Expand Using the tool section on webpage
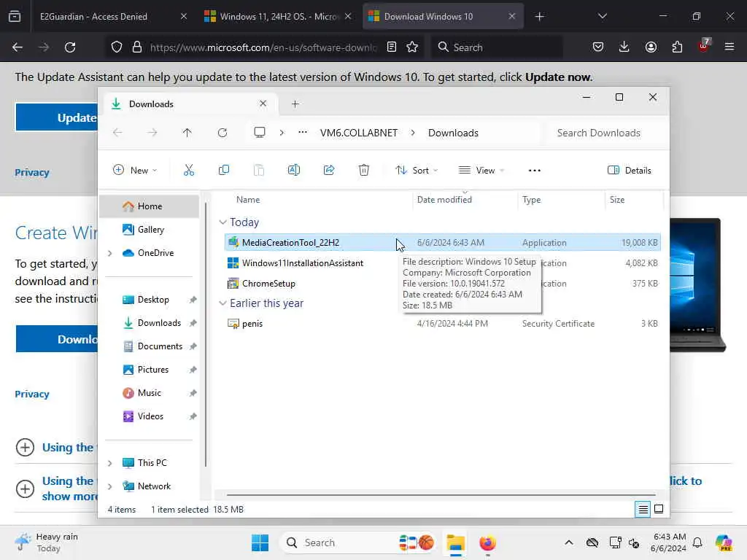 [x=25, y=447]
